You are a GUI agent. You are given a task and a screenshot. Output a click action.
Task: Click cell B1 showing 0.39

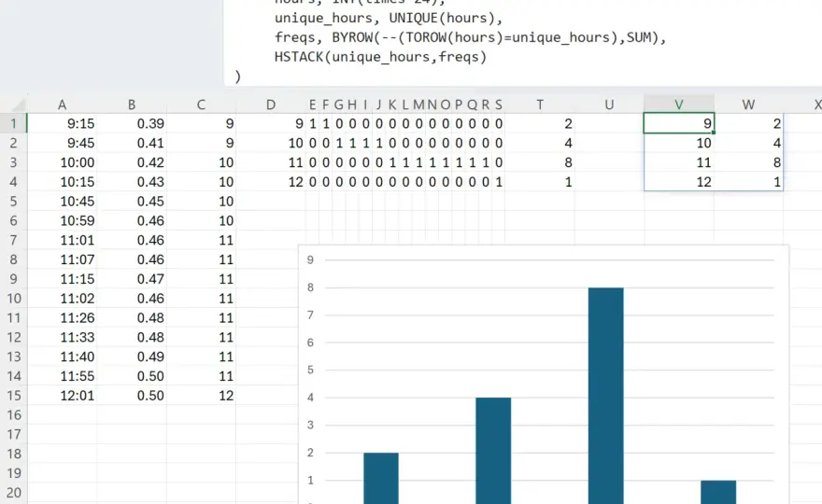(x=132, y=123)
